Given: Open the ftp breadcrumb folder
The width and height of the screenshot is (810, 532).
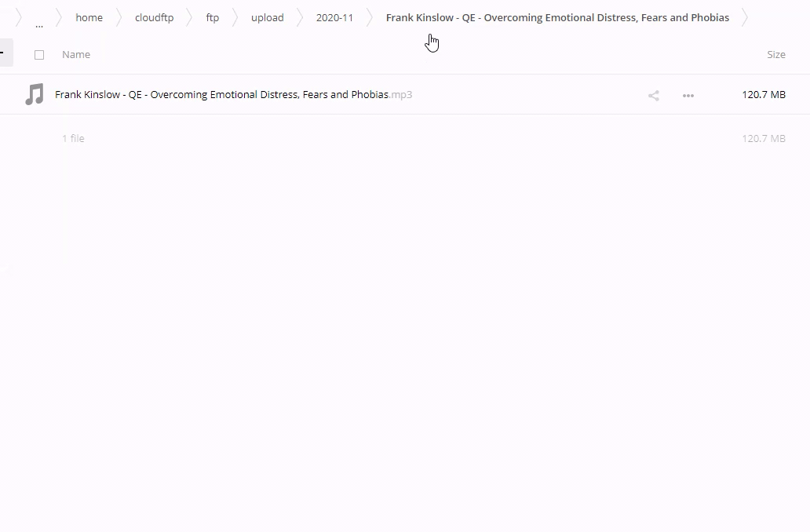Looking at the screenshot, I should point(213,18).
